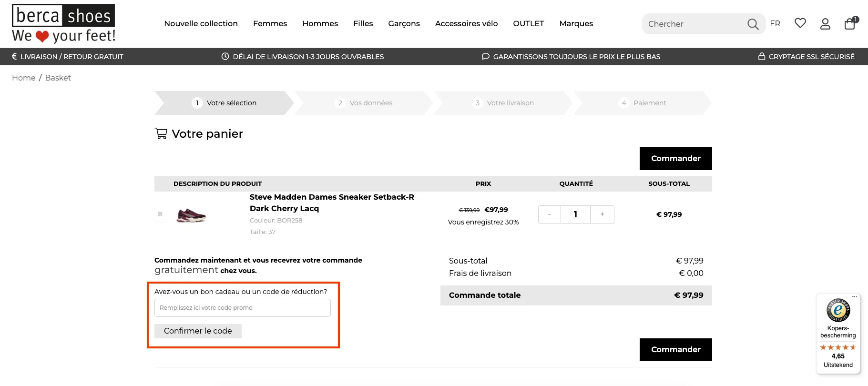Open the Steve Madden Dames Sneaker product link
The height and width of the screenshot is (386, 868).
[x=332, y=203]
